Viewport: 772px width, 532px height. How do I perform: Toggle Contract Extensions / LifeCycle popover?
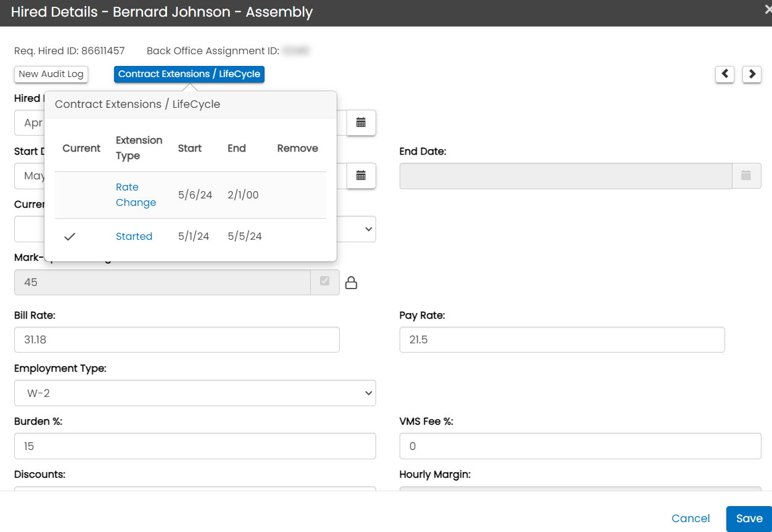189,74
